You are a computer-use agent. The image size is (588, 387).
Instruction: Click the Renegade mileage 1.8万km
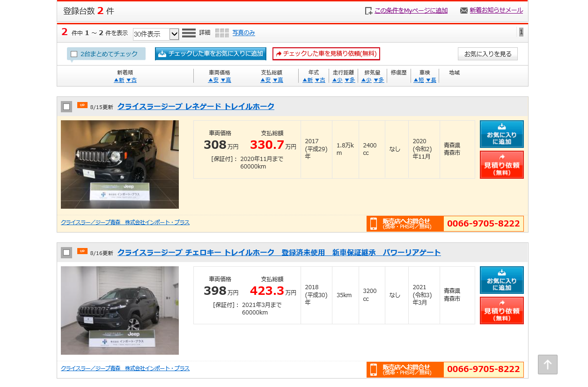click(x=345, y=149)
